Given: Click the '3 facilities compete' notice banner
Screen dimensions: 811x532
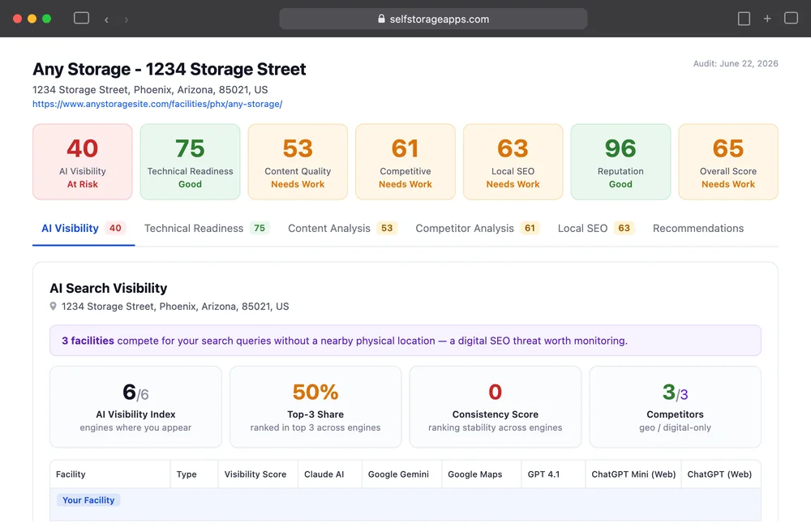Looking at the screenshot, I should [405, 340].
